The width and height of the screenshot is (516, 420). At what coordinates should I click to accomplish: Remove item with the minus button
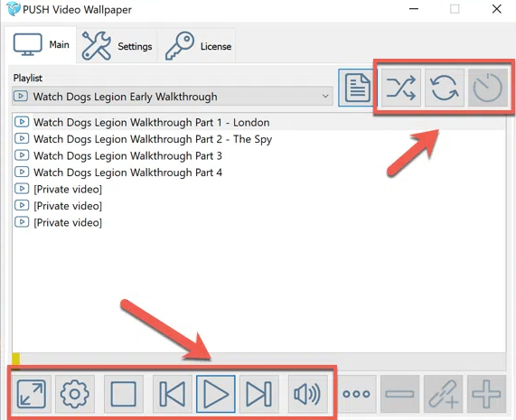tap(399, 394)
